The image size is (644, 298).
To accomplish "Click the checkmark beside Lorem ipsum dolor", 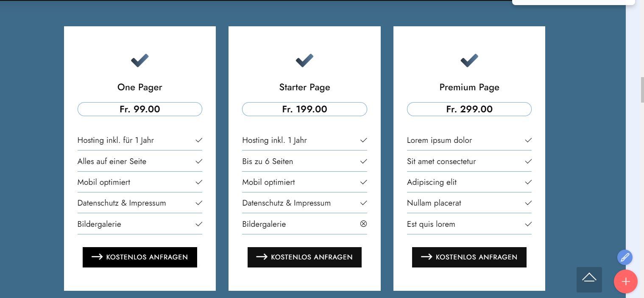I will 528,140.
